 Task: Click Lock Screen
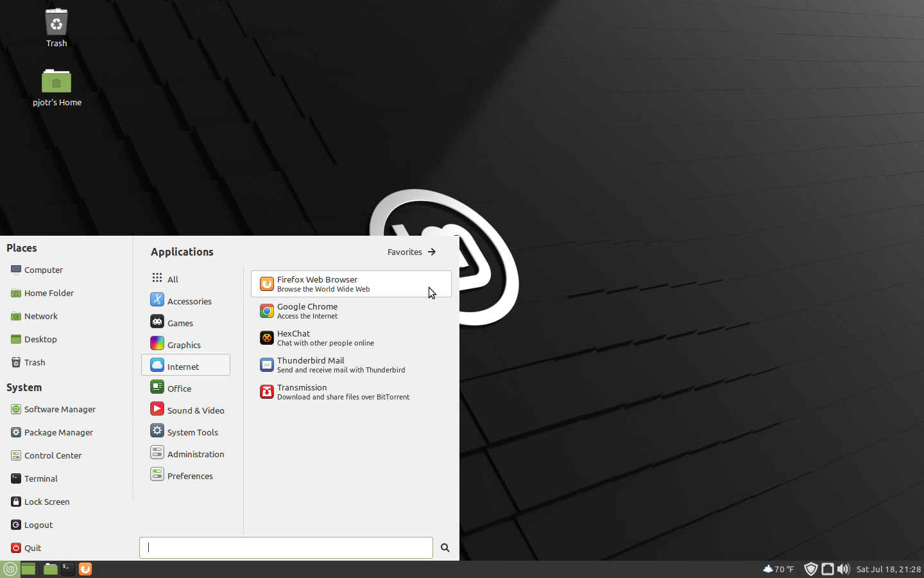[46, 502]
